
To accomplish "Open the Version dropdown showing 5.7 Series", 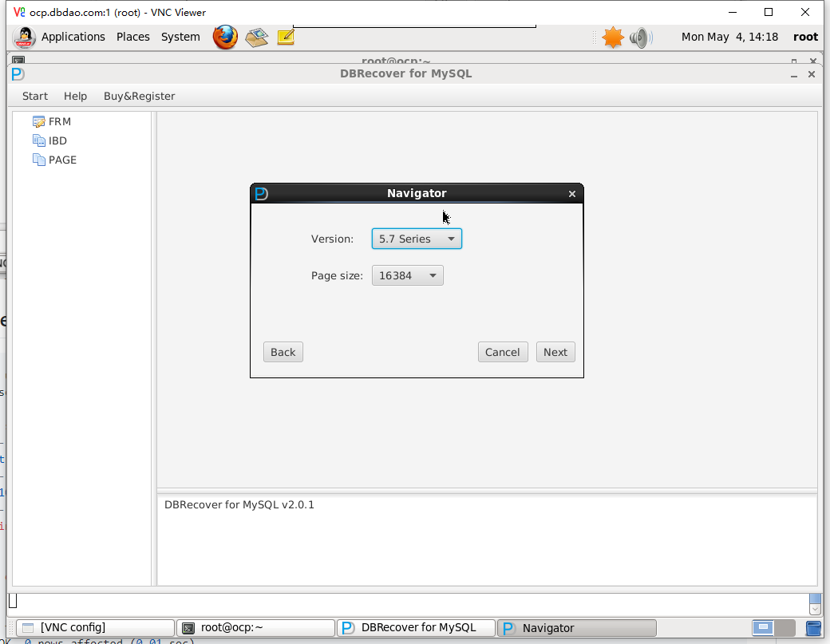I will 417,239.
